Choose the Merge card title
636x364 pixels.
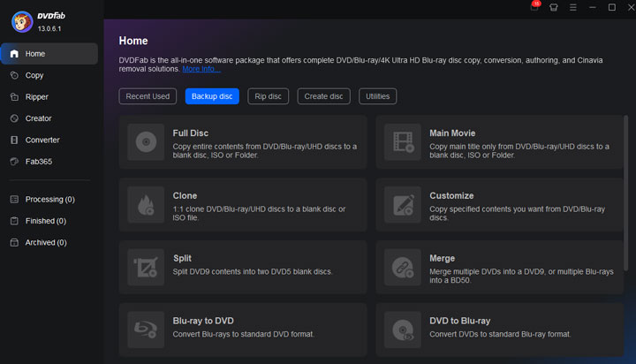pos(443,258)
